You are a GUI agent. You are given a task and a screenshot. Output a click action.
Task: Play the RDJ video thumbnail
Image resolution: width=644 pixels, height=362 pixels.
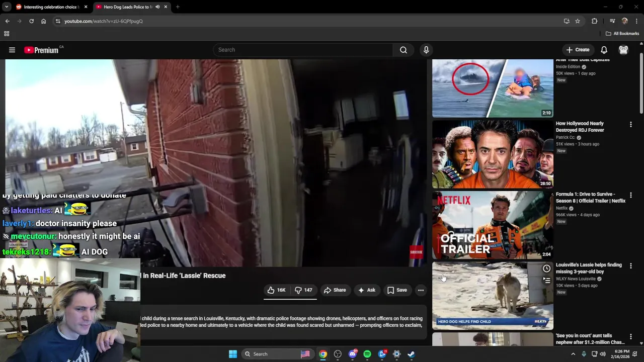point(493,154)
